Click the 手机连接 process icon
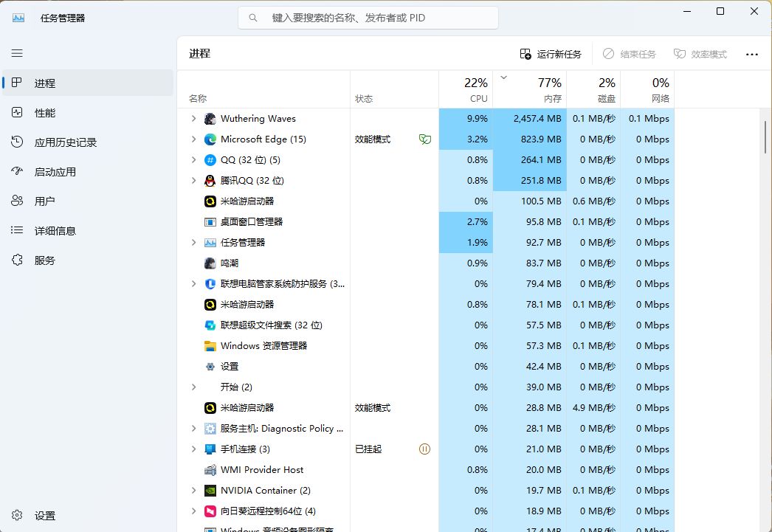This screenshot has width=772, height=532. point(210,449)
